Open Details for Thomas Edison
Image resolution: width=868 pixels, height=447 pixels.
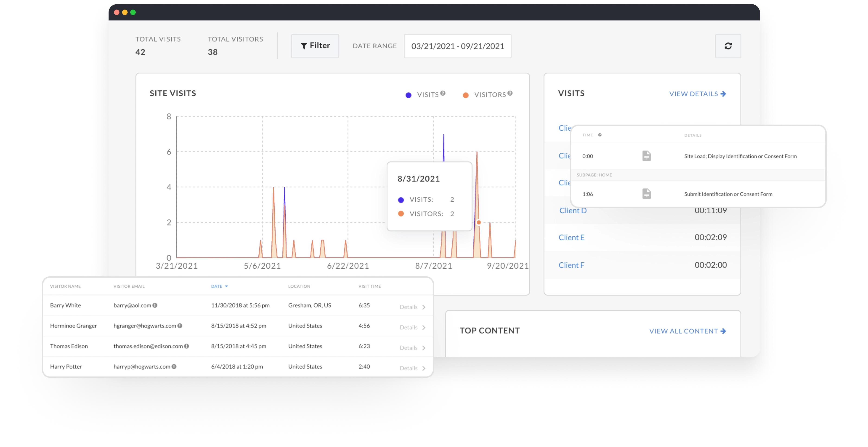[x=408, y=348]
